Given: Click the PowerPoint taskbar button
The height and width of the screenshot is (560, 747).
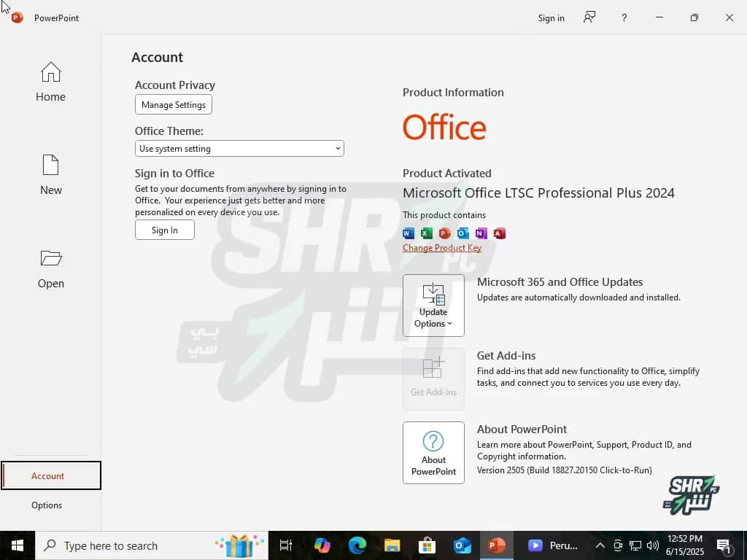Looking at the screenshot, I should (x=497, y=545).
